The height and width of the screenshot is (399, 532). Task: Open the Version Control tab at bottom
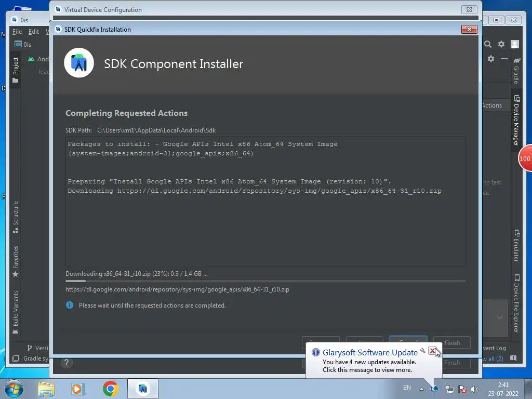tap(37, 348)
